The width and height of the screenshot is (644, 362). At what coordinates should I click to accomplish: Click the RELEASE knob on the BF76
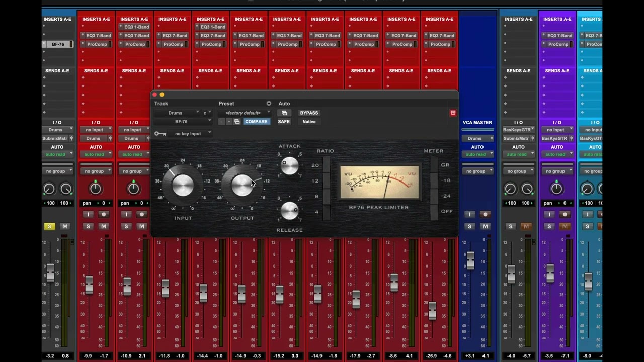290,210
